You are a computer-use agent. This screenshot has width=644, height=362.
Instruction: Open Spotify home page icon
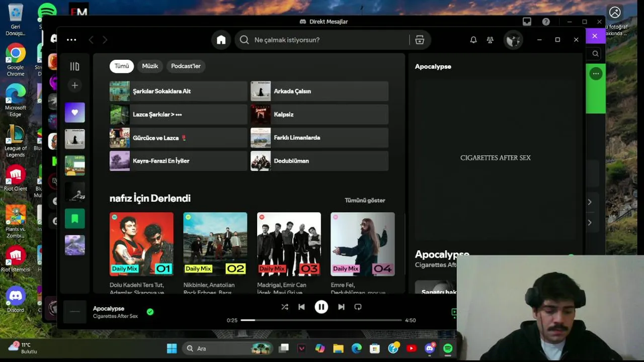221,40
